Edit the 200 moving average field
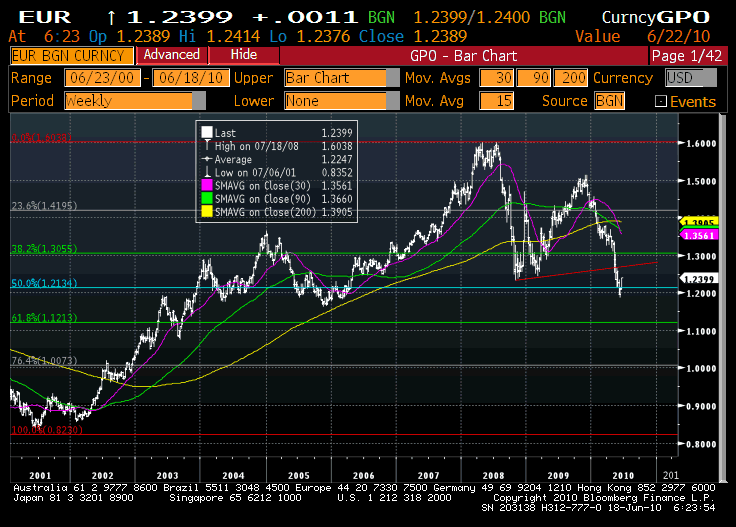This screenshot has width=736, height=527. [570, 78]
